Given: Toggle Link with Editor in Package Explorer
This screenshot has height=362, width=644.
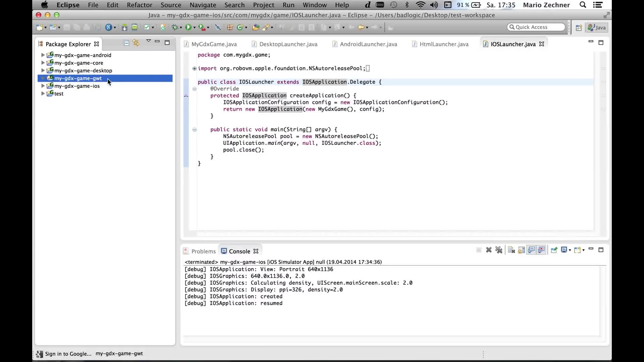Looking at the screenshot, I should [x=136, y=43].
